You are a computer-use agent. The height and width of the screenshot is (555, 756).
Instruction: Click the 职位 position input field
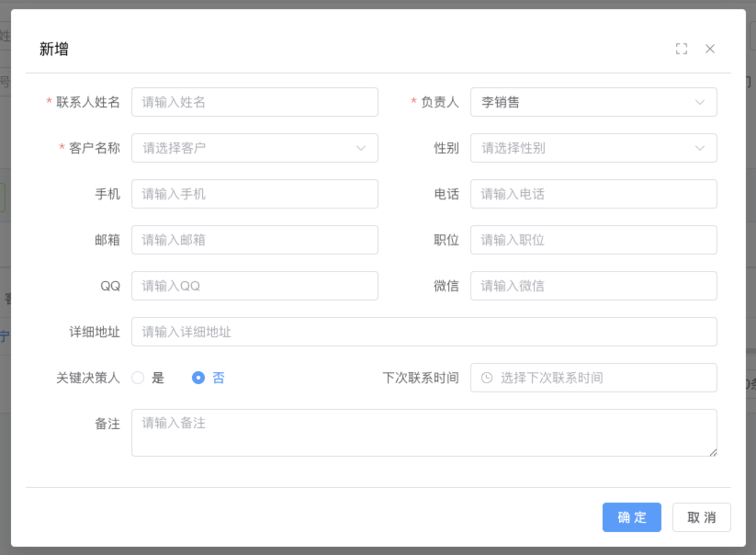point(593,240)
